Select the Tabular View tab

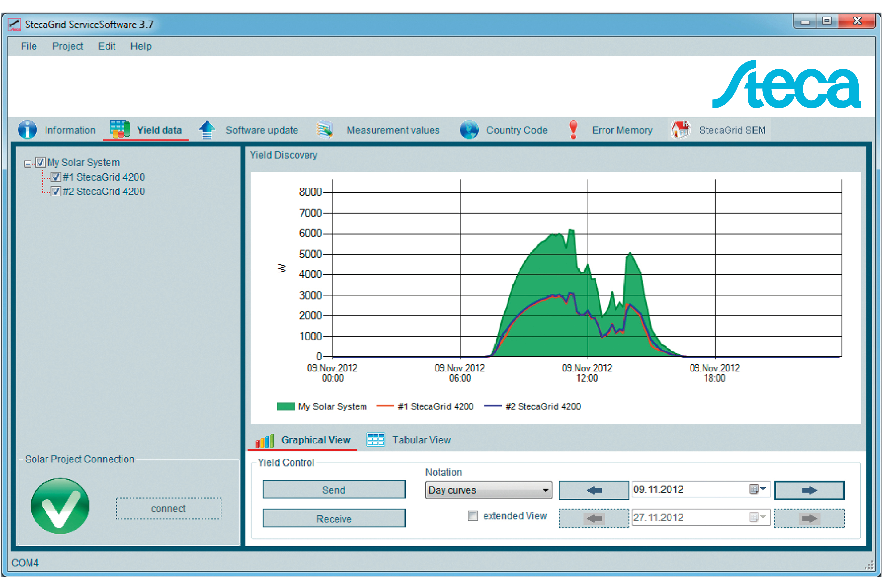coord(409,440)
